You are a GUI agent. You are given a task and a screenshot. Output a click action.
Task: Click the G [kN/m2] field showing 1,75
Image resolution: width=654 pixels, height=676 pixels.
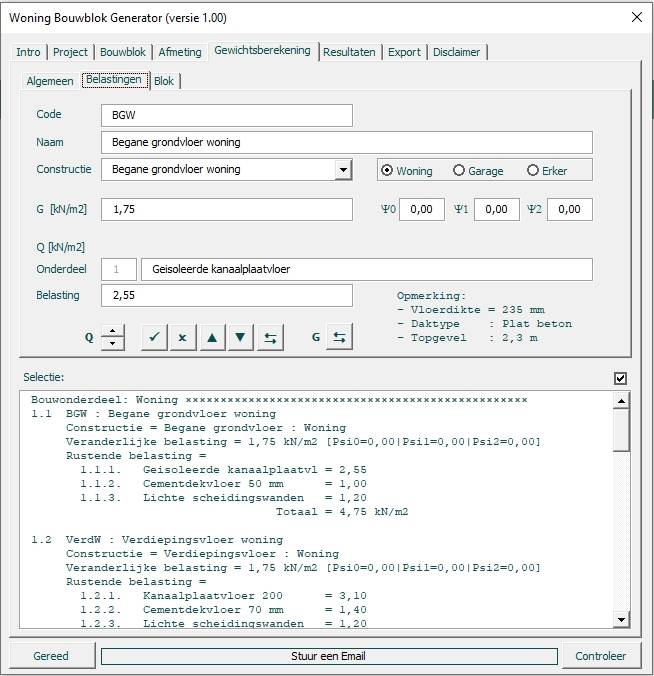point(227,210)
